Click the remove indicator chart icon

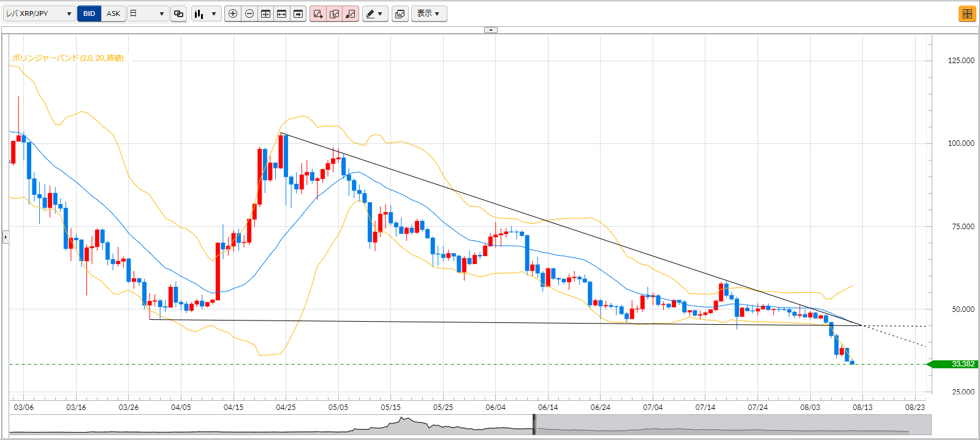pyautogui.click(x=351, y=13)
